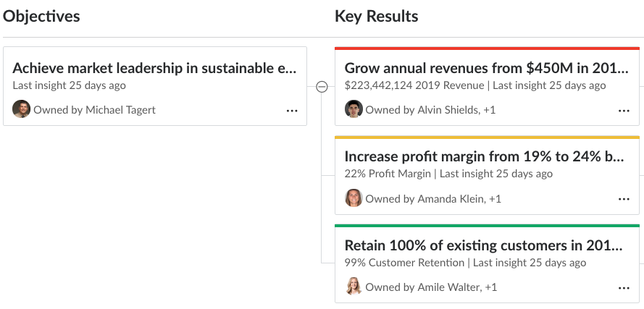
Task: Open three-dot menu on Increase profit margin card
Action: 624,200
